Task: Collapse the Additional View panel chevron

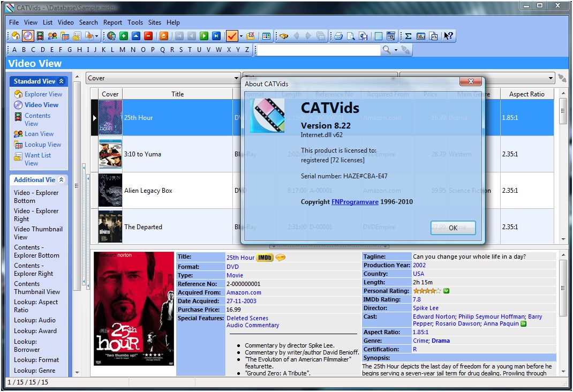Action: coord(62,180)
